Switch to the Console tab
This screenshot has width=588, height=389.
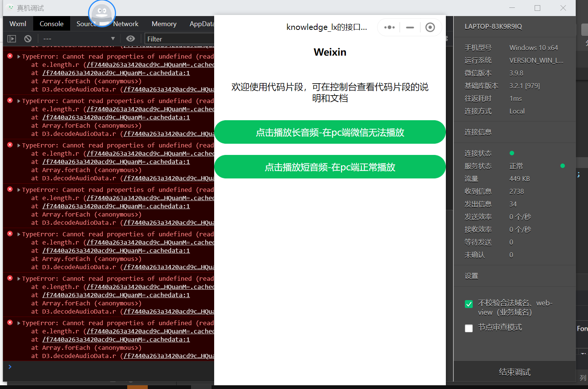[x=51, y=24]
